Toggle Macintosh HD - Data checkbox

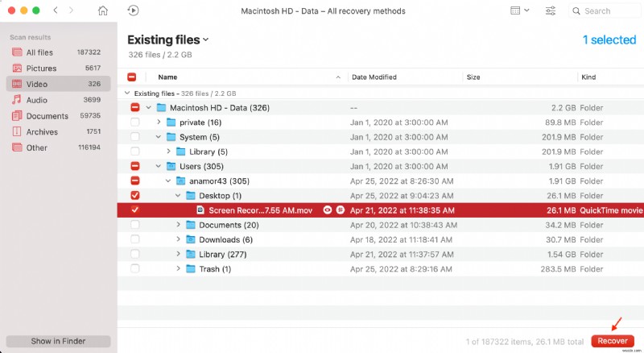point(134,108)
